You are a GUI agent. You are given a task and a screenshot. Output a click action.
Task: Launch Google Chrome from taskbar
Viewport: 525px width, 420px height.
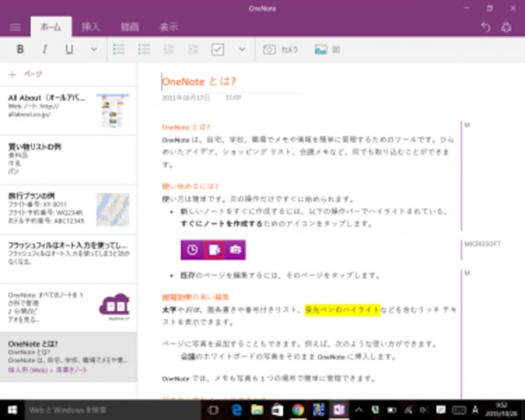tap(298, 410)
